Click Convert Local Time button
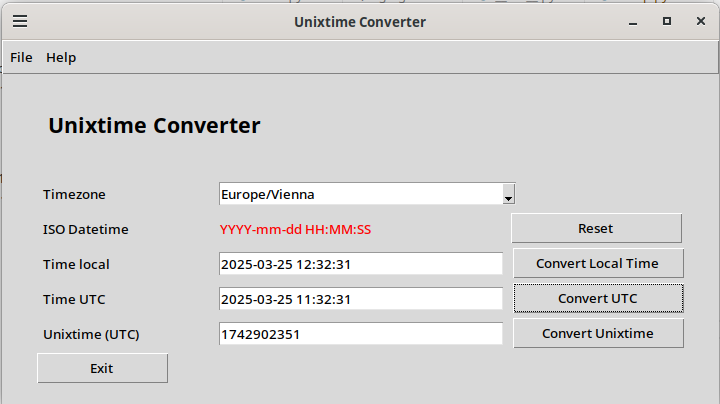 [x=598, y=263]
